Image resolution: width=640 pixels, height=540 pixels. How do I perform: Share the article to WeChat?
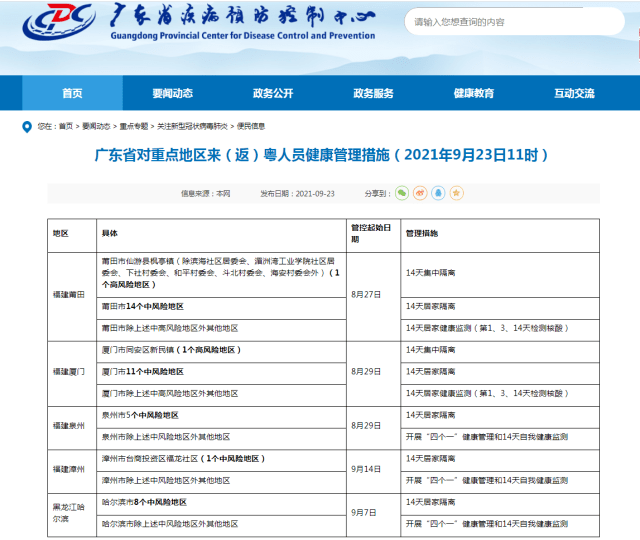tap(402, 193)
